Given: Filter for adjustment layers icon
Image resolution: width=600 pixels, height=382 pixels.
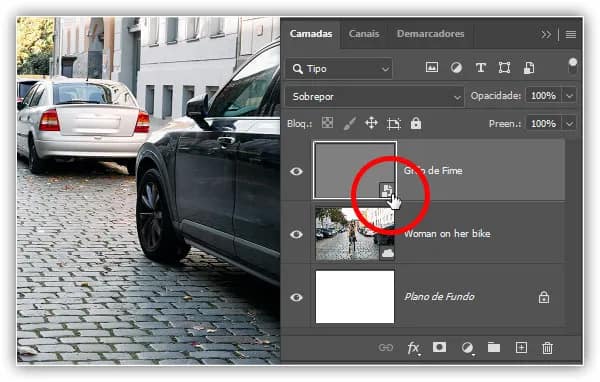Looking at the screenshot, I should 456,68.
